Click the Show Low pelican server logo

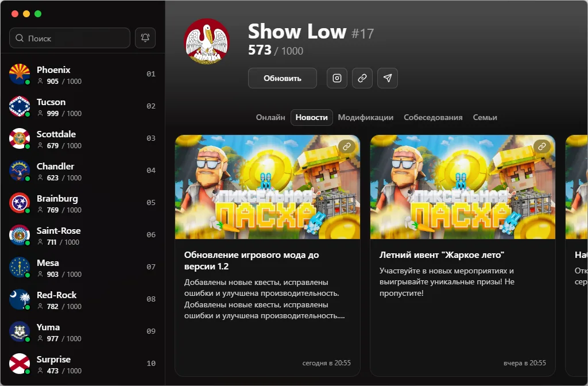[x=207, y=41]
